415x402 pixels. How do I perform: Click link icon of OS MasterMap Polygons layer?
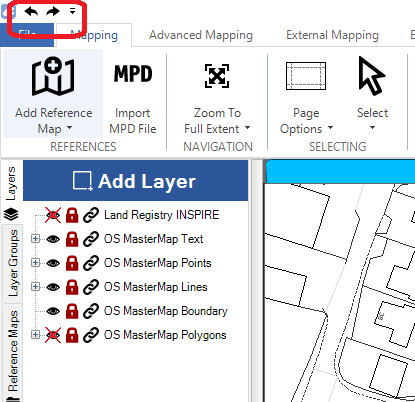91,335
